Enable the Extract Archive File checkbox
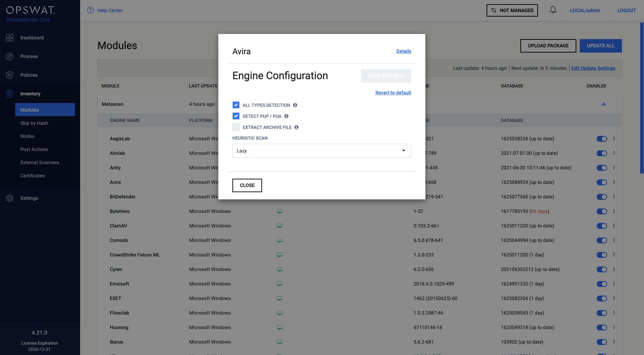This screenshot has width=644, height=355. click(x=236, y=127)
